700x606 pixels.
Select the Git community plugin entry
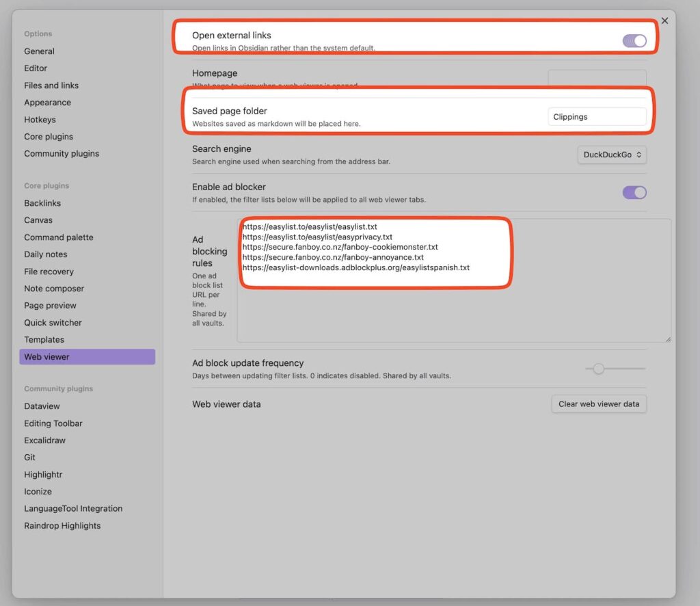point(29,457)
